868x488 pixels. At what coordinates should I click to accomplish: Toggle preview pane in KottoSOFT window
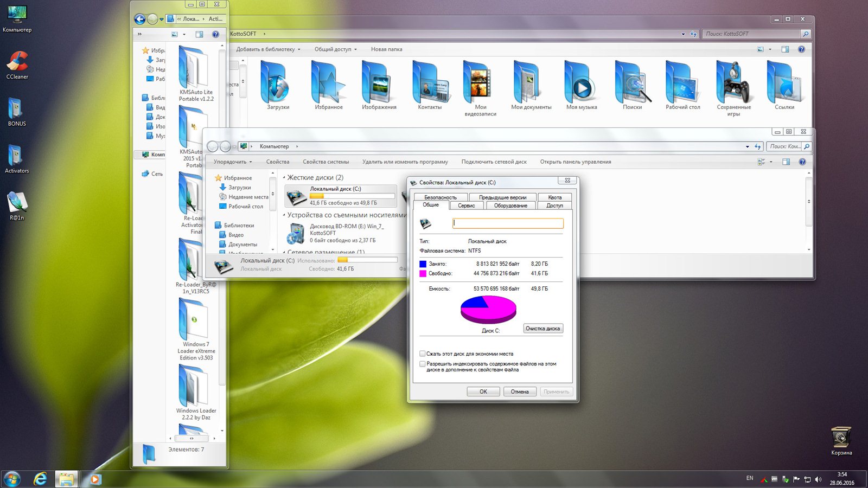(x=785, y=49)
